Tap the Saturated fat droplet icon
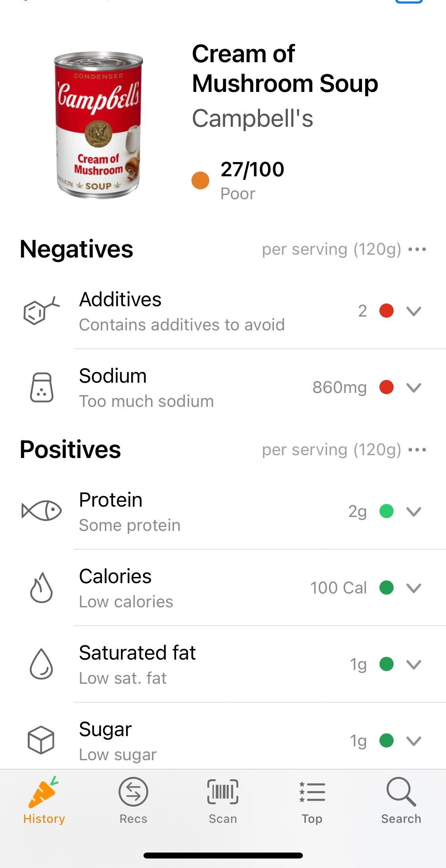The image size is (446, 868). pyautogui.click(x=41, y=664)
